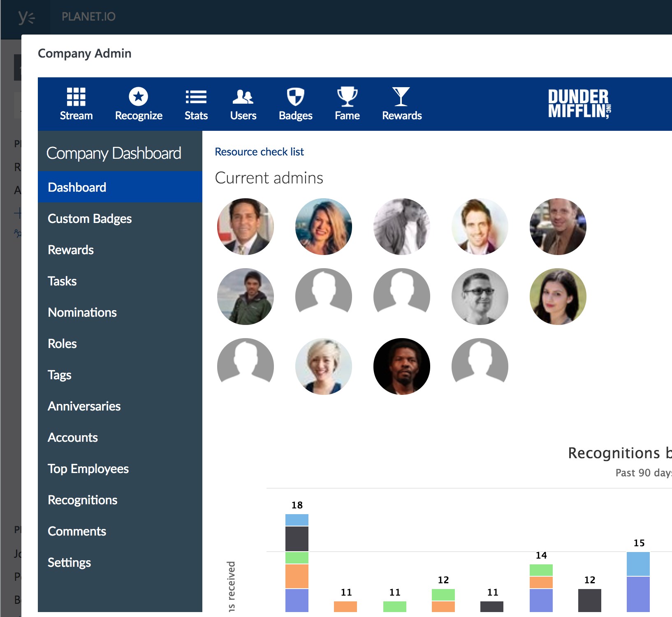672x617 pixels.
Task: Open the grayscale avatar of man with glasses
Action: click(480, 297)
